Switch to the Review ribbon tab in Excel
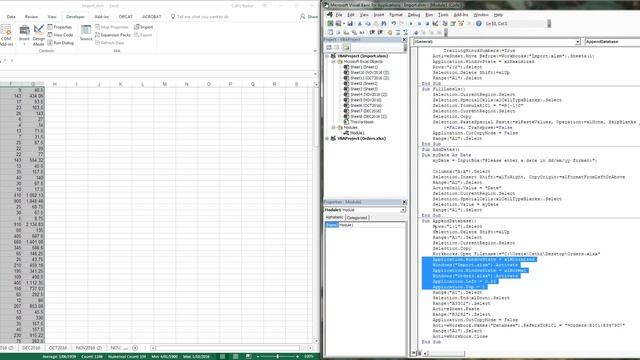This screenshot has height=360, width=640. point(31,17)
